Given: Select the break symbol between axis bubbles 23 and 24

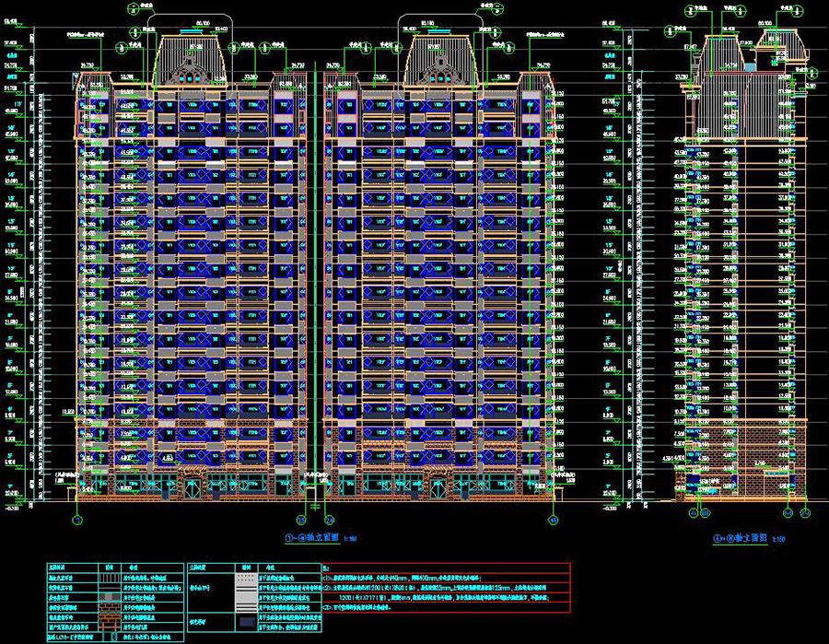Looking at the screenshot, I should (316, 508).
